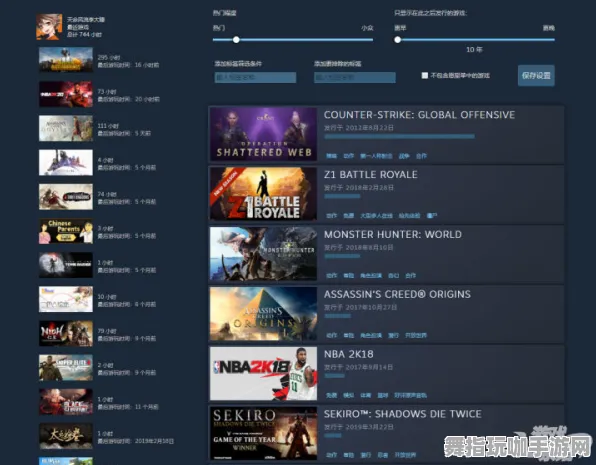Click the release date slider handle
The image size is (596, 465).
coord(398,40)
